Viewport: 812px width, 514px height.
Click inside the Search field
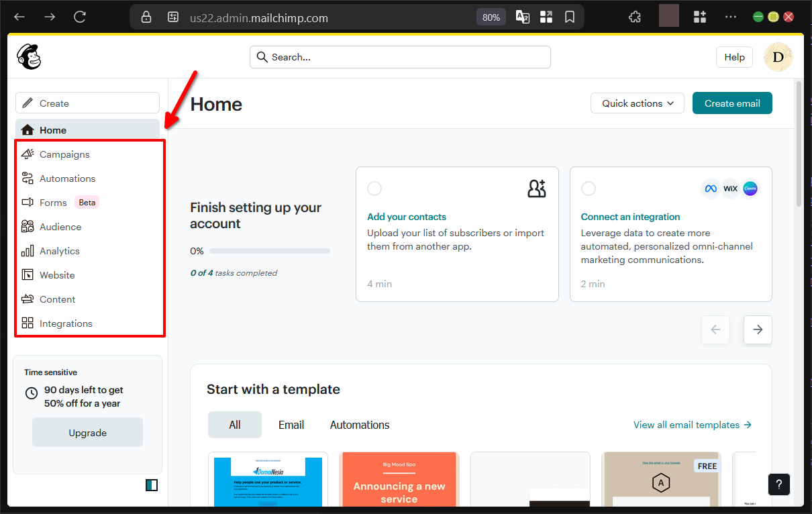(x=400, y=57)
